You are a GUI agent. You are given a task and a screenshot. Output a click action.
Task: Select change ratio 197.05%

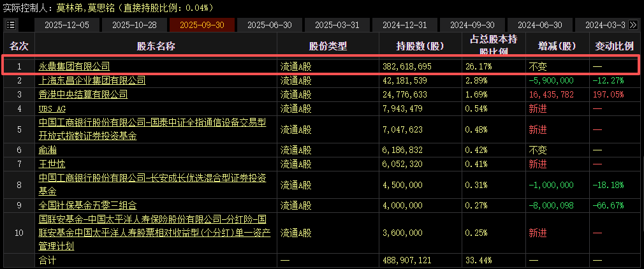[x=609, y=94]
